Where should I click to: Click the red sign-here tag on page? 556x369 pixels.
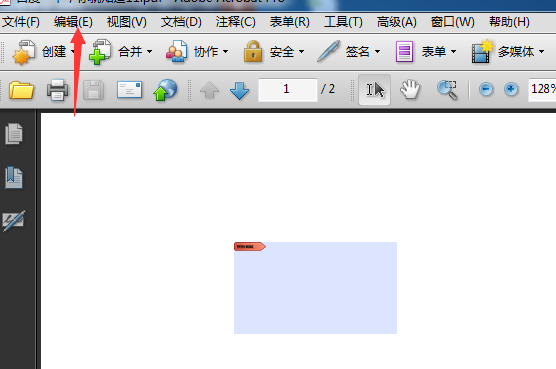[x=250, y=246]
